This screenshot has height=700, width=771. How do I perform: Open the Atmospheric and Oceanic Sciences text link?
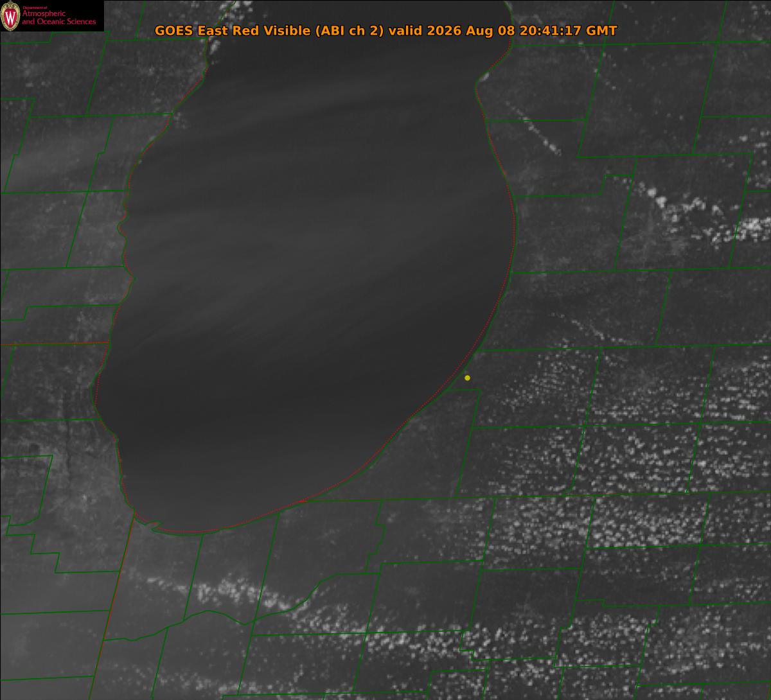[58, 18]
